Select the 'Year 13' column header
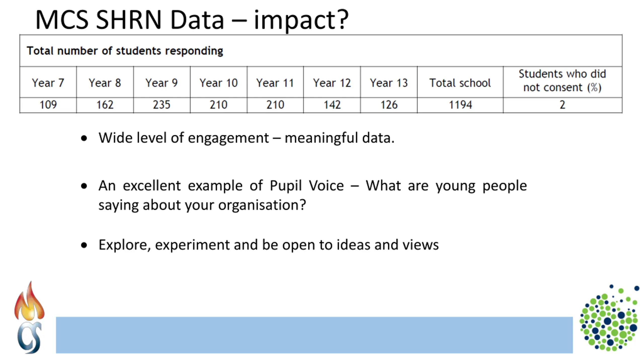This screenshot has width=644, height=362. [389, 83]
